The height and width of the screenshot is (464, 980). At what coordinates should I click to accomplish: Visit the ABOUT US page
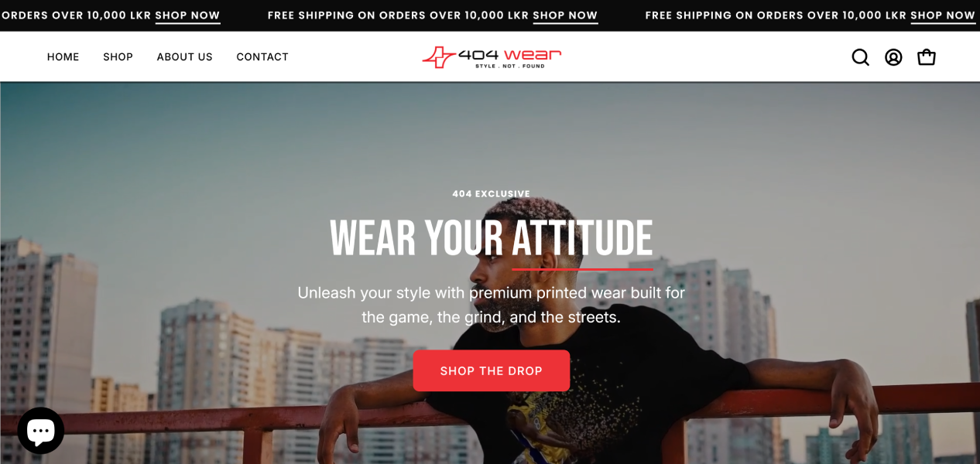[185, 57]
